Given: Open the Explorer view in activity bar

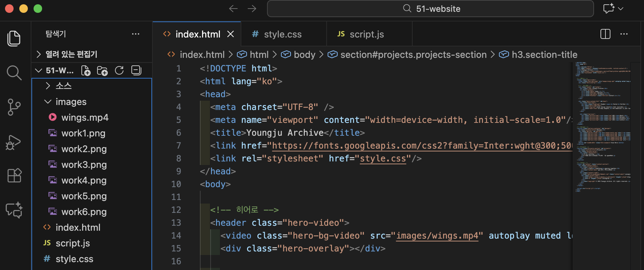Looking at the screenshot, I should (x=14, y=38).
